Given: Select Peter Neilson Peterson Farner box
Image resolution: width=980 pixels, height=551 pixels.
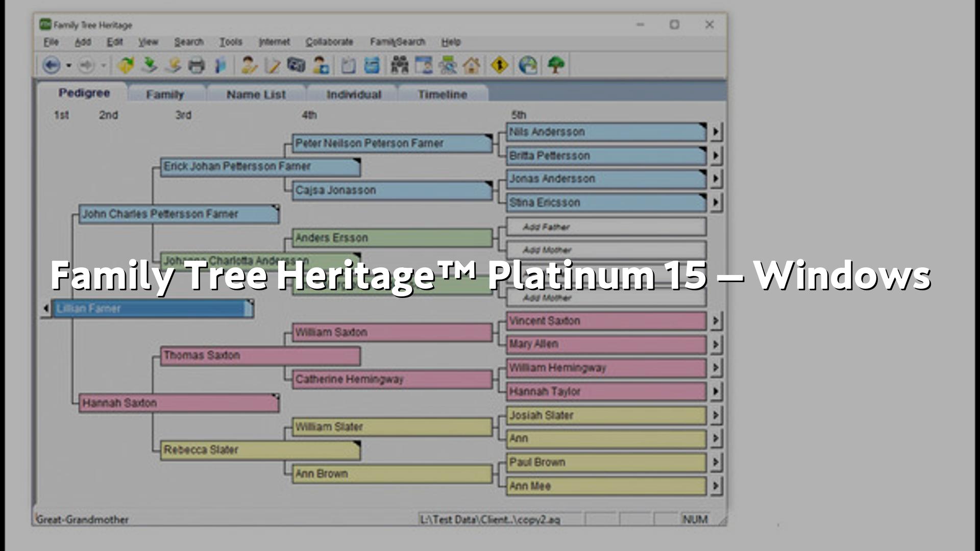Looking at the screenshot, I should tap(392, 143).
